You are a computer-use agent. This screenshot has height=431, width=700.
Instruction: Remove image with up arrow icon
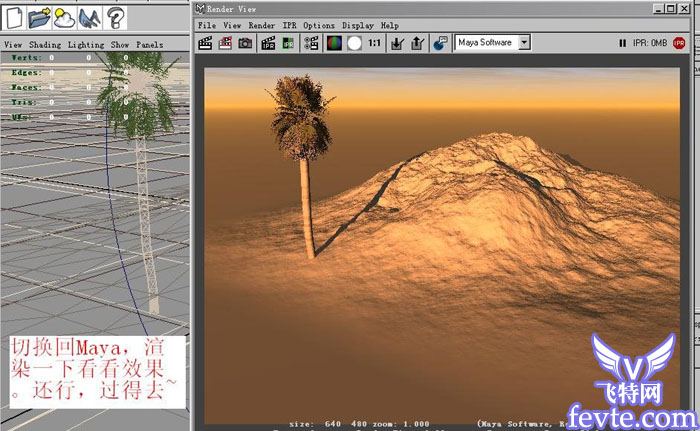tap(417, 43)
